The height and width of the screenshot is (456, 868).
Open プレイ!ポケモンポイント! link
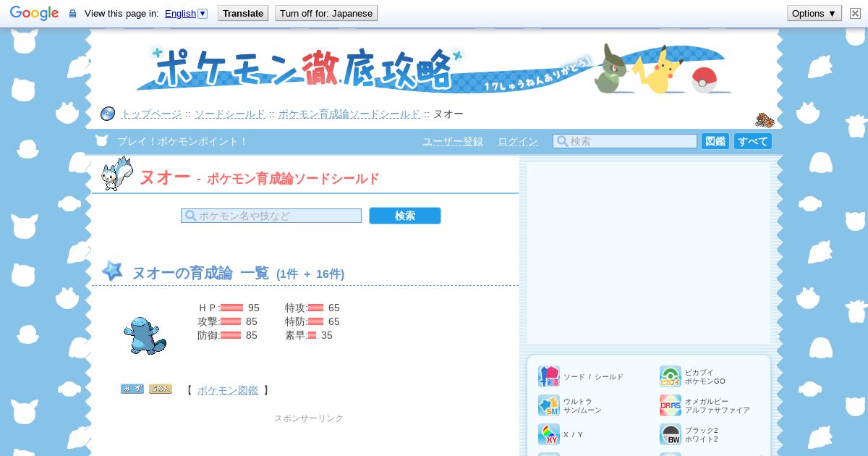182,142
